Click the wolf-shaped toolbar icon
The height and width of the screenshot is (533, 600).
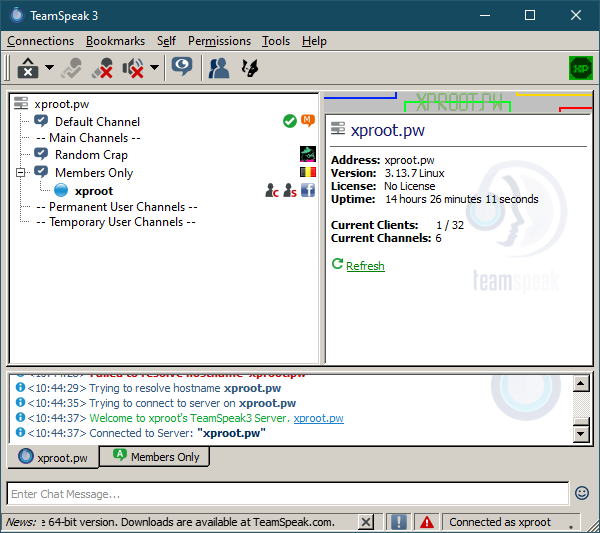[x=250, y=68]
